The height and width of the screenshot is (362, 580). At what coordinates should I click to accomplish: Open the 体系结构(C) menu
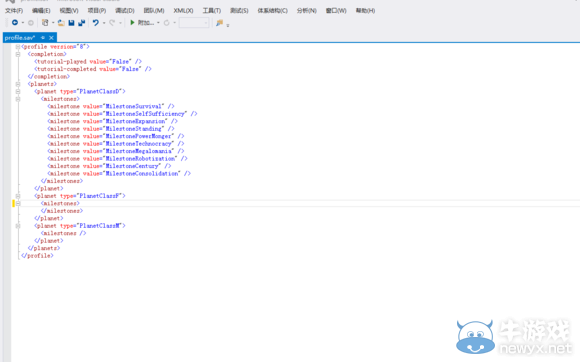click(x=272, y=10)
